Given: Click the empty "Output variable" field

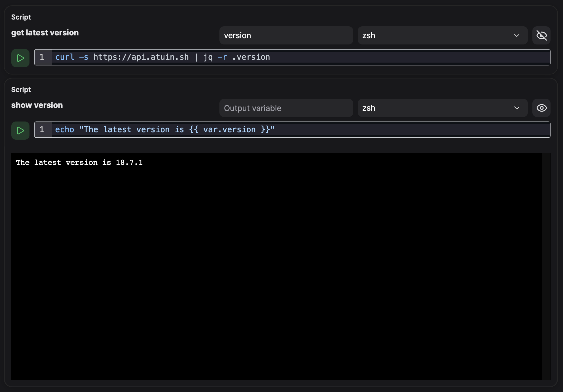Looking at the screenshot, I should coord(286,108).
